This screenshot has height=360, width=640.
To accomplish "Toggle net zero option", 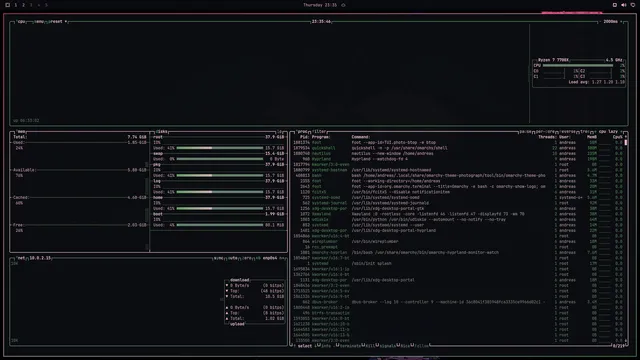I will coord(247,258).
